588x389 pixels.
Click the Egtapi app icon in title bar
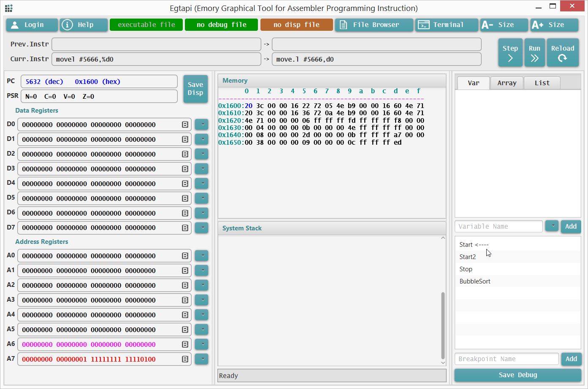click(8, 8)
